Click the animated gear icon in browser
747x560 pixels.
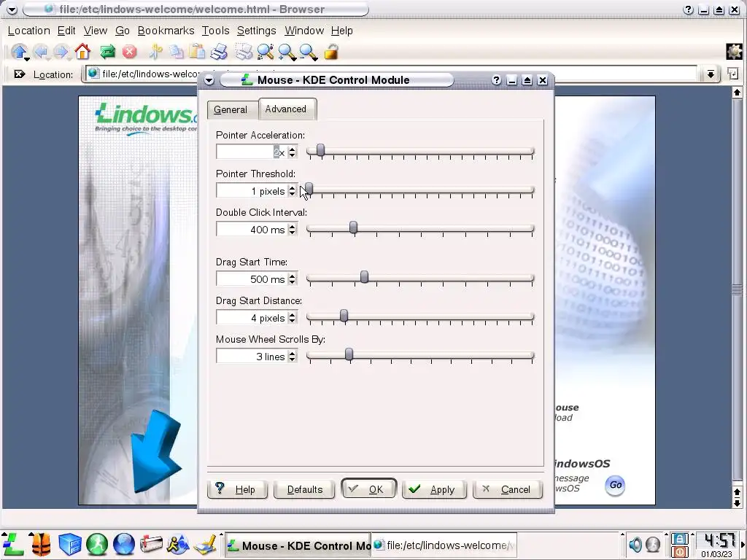click(x=734, y=52)
